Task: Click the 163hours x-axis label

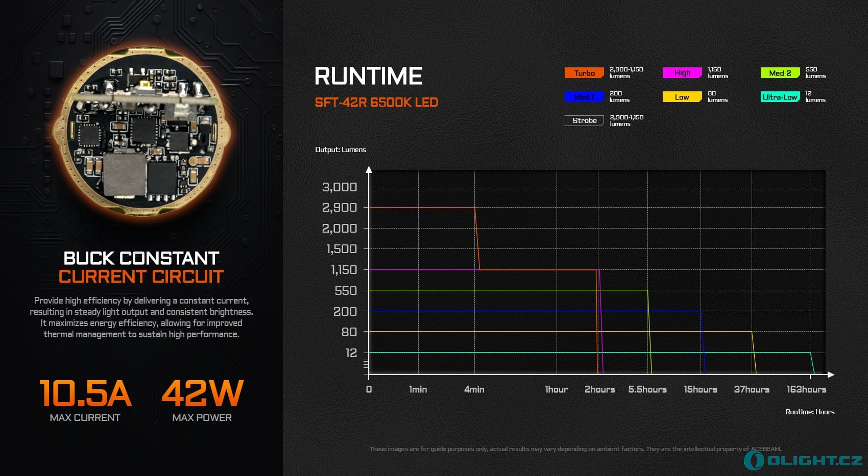Action: [x=806, y=389]
